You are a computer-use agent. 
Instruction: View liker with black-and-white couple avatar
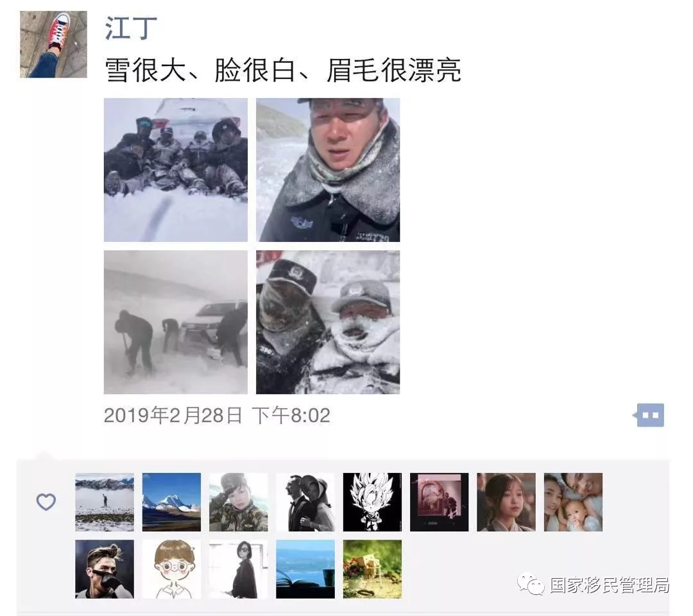coord(305,502)
